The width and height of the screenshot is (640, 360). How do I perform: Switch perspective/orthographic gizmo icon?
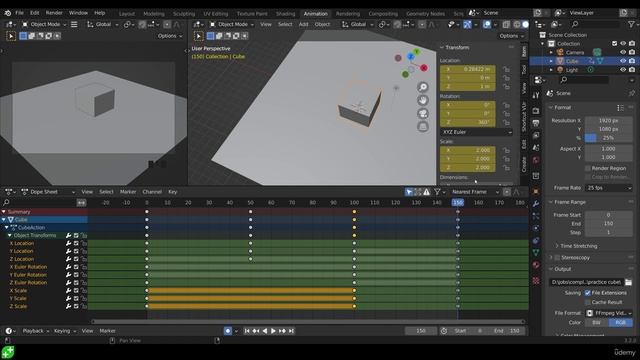(x=423, y=127)
